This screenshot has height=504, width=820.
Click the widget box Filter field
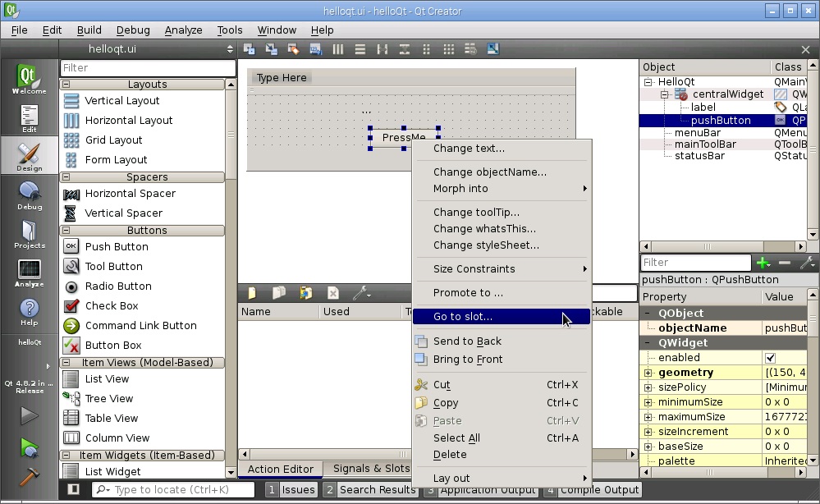click(x=148, y=68)
